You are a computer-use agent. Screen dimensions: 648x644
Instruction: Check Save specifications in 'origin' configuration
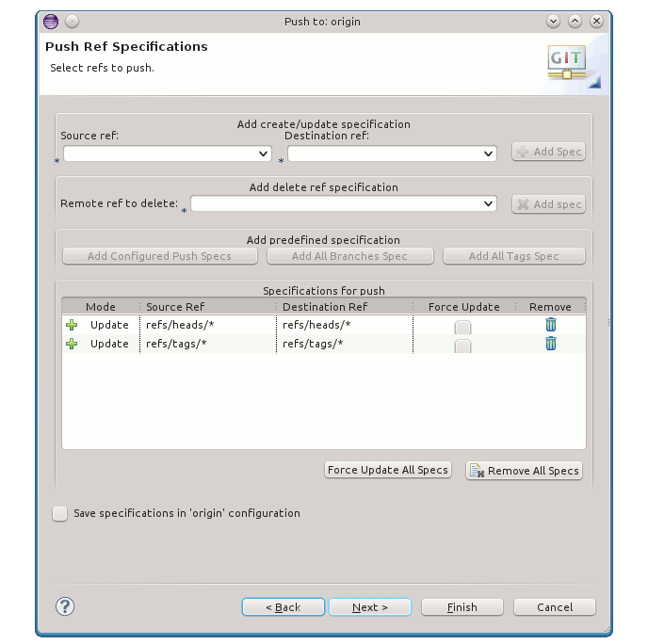point(60,513)
